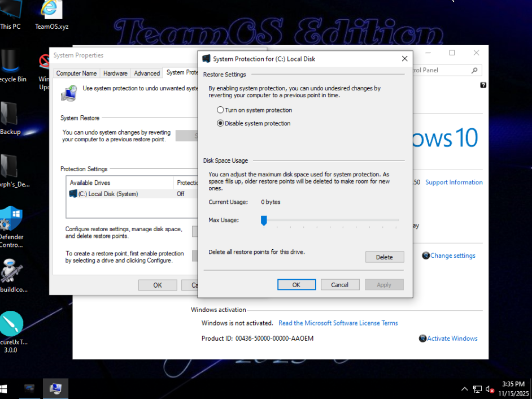Click Control Panel search magnifier icon
The image size is (532, 399).
(x=474, y=70)
